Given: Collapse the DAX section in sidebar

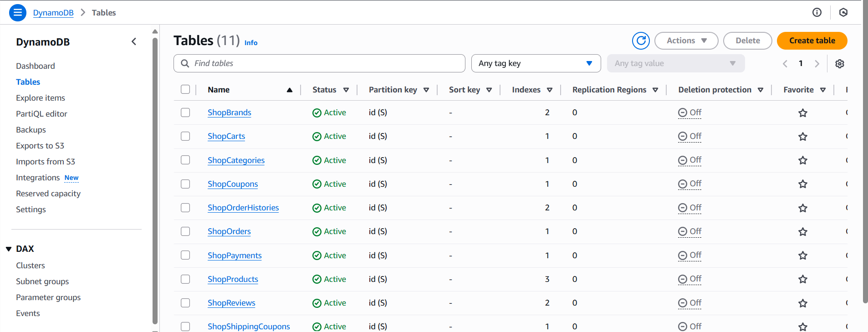Looking at the screenshot, I should pyautogui.click(x=9, y=249).
